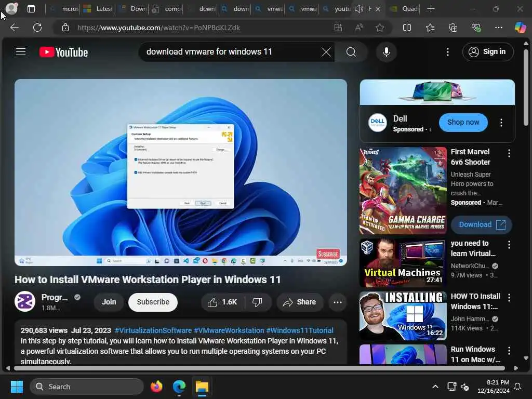The height and width of the screenshot is (399, 532).
Task: Open options for First Marvel 6v6 Shooter
Action: tap(509, 153)
